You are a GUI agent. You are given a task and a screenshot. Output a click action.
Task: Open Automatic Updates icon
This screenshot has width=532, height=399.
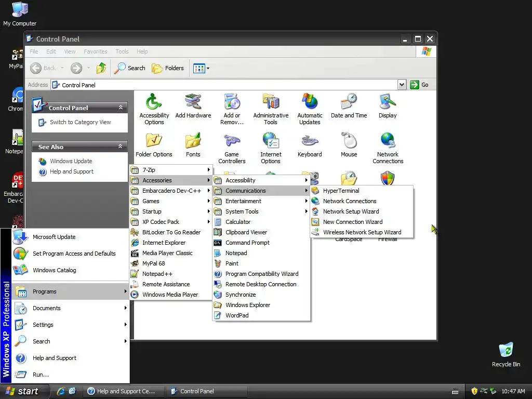(x=310, y=109)
